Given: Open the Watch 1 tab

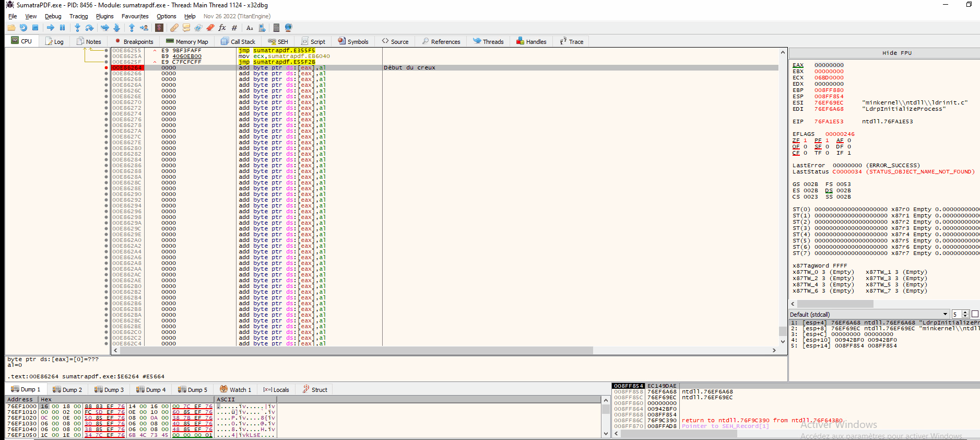Looking at the screenshot, I should pos(235,389).
